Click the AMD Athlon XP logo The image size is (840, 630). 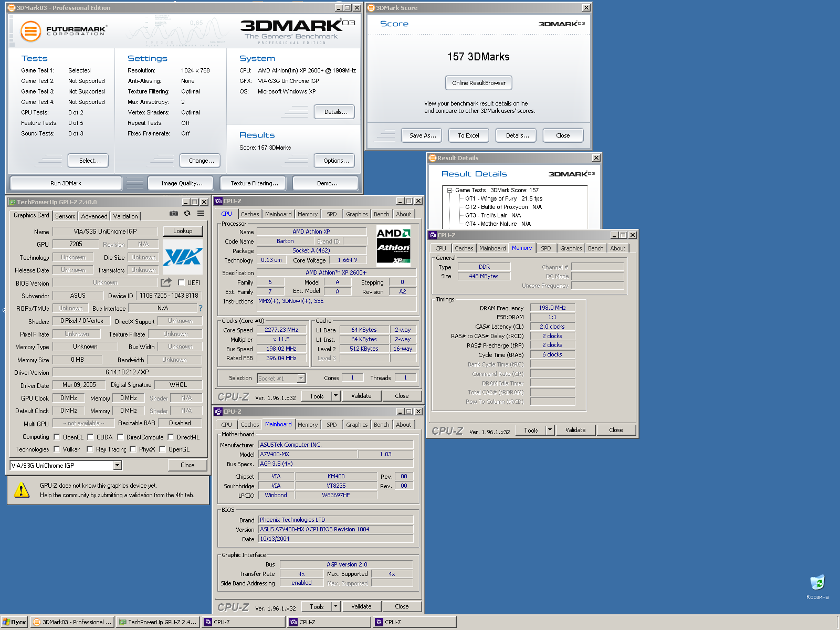tap(394, 246)
